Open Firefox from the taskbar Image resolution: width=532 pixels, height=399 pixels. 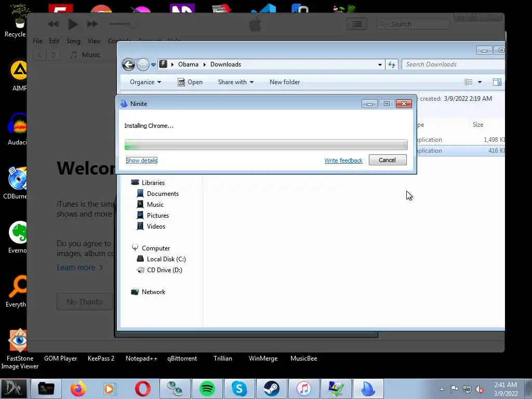(78, 389)
